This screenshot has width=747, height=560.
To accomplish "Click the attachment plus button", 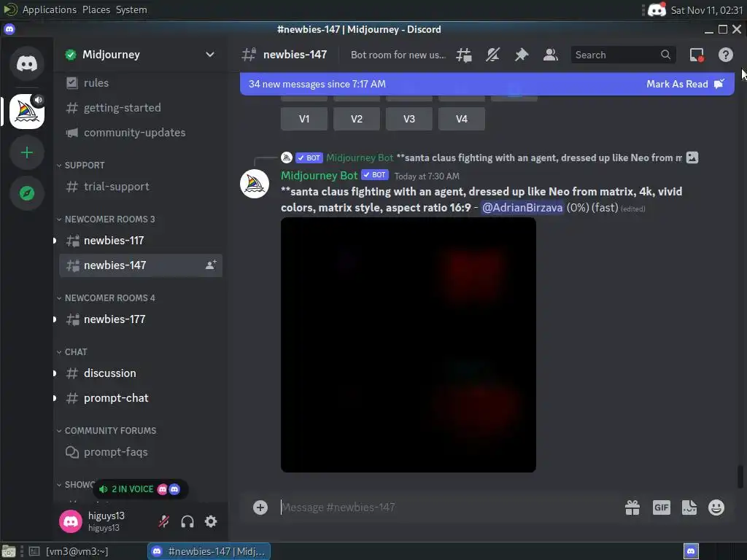I will [260, 507].
